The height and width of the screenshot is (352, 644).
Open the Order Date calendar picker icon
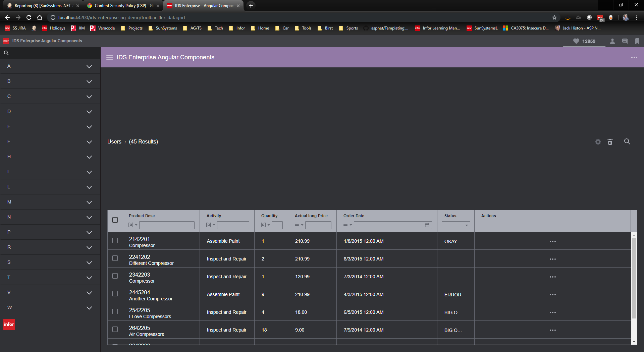click(x=427, y=225)
